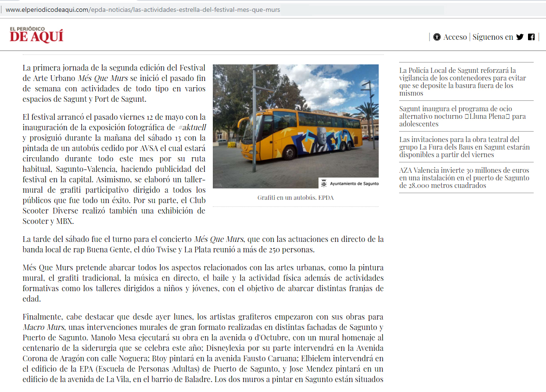
Task: Click the El Periódico de Aquí logo
Action: 36,35
